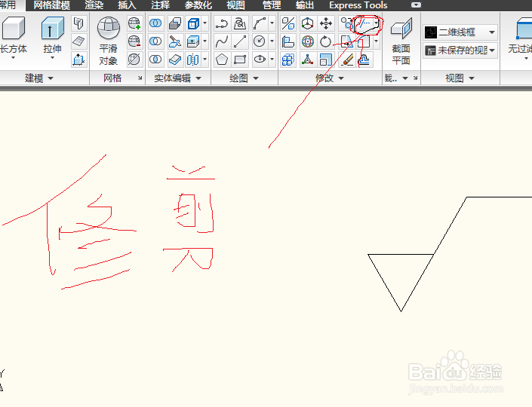
Task: Select the Polysolid tool in modeling panel
Action: coord(78,23)
